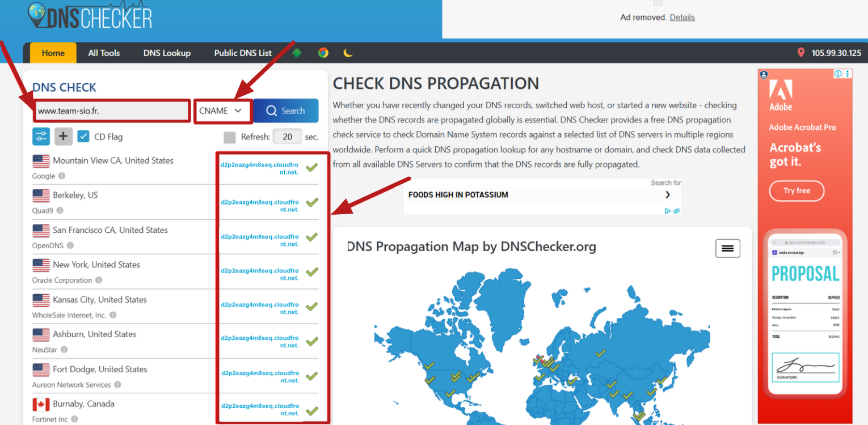The width and height of the screenshot is (868, 425).
Task: Click Mountain View result checkmark
Action: click(311, 168)
